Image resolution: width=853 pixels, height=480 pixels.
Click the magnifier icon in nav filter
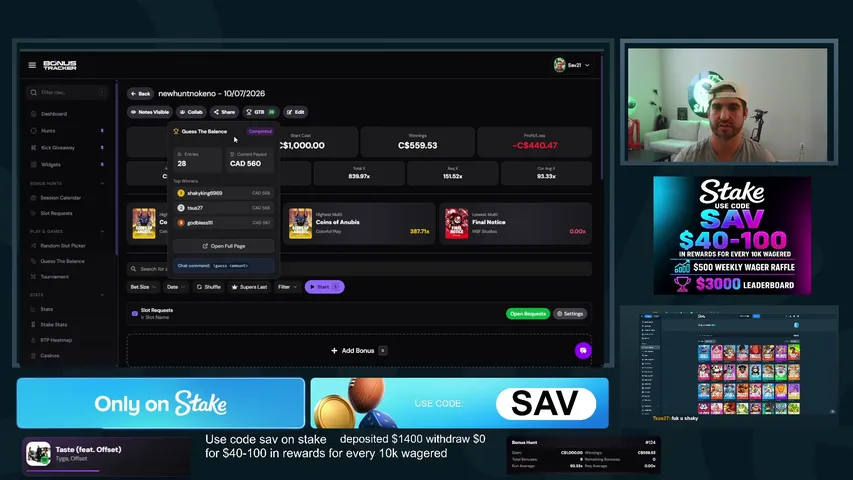tap(34, 93)
